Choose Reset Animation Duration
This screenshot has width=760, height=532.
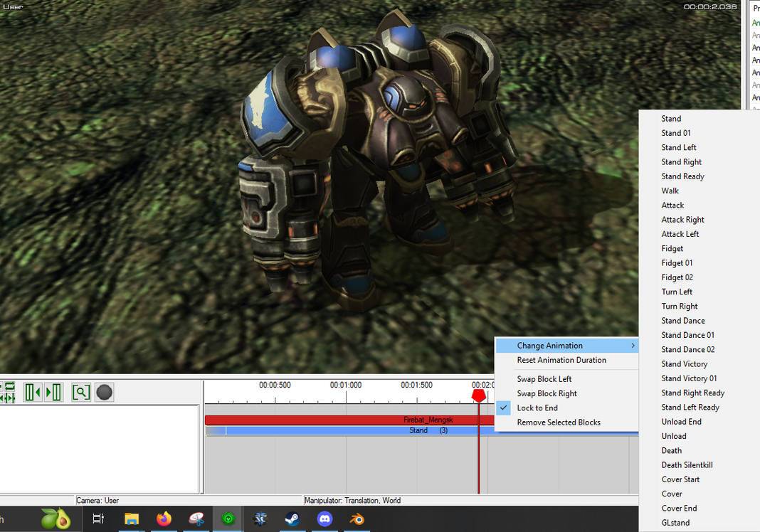pyautogui.click(x=561, y=360)
